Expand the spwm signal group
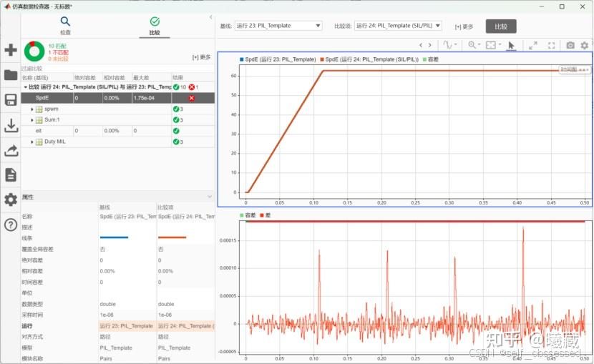 click(x=31, y=109)
